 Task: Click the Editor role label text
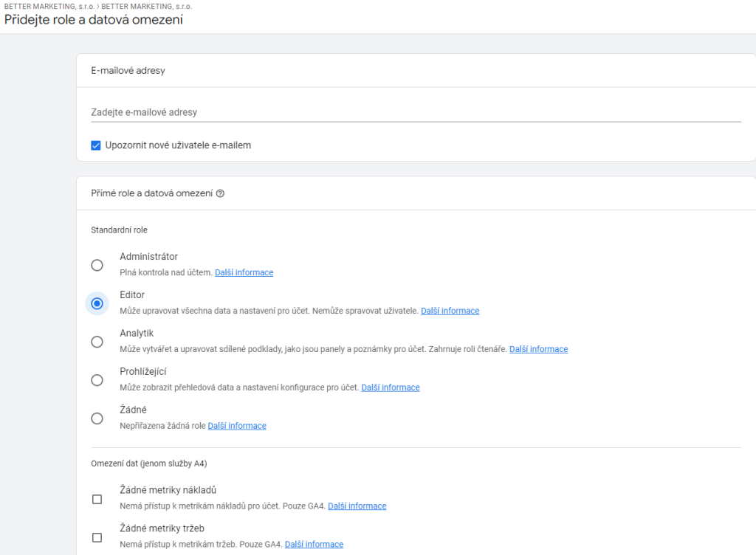tap(132, 295)
